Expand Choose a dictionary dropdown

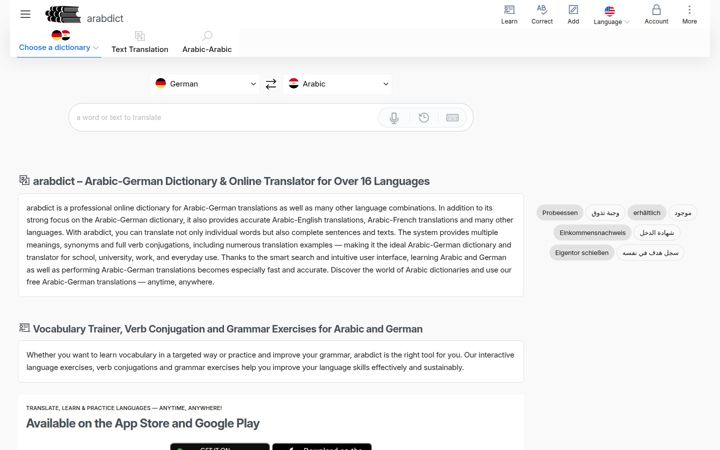click(58, 47)
